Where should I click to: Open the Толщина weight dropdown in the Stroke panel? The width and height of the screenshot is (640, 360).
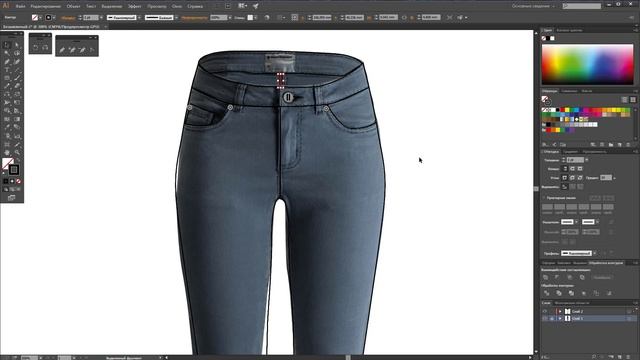(587, 160)
